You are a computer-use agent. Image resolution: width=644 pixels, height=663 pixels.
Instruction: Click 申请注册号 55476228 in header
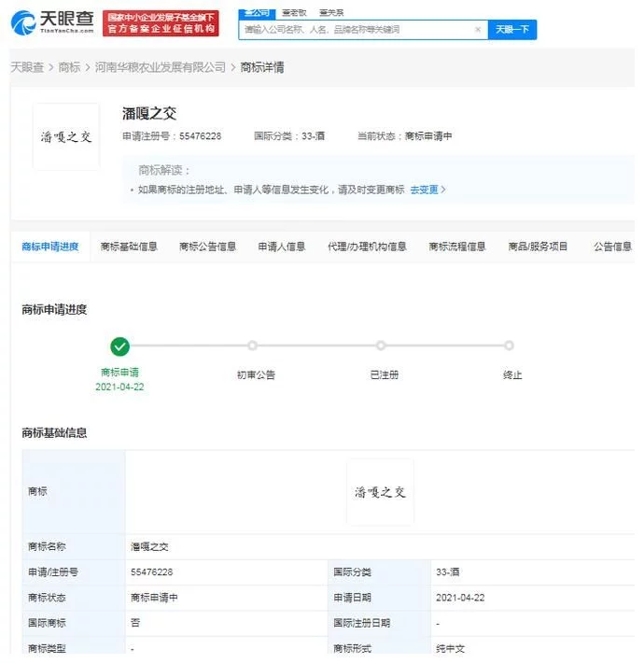[172, 136]
